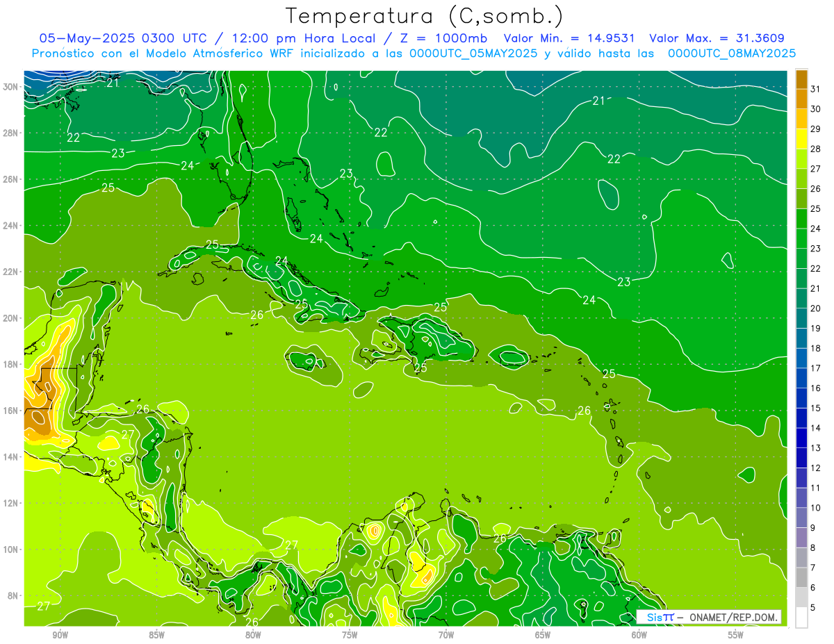The width and height of the screenshot is (834, 644).
Task: Click the "26N" latitude label
Action: pos(10,179)
